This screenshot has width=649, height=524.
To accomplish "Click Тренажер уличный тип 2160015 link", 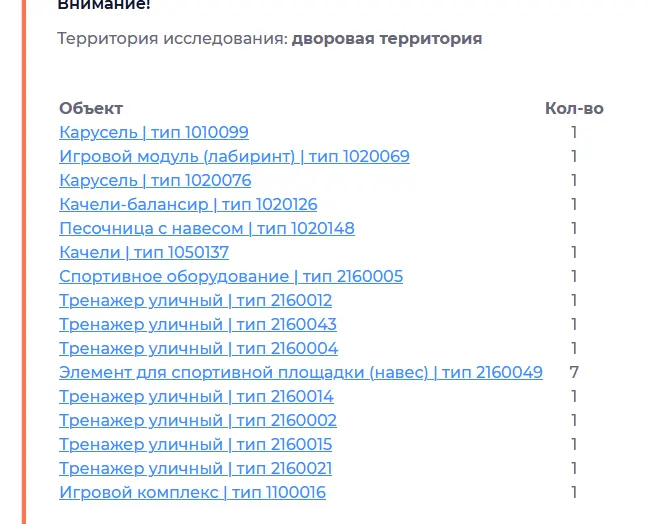I will coord(195,445).
